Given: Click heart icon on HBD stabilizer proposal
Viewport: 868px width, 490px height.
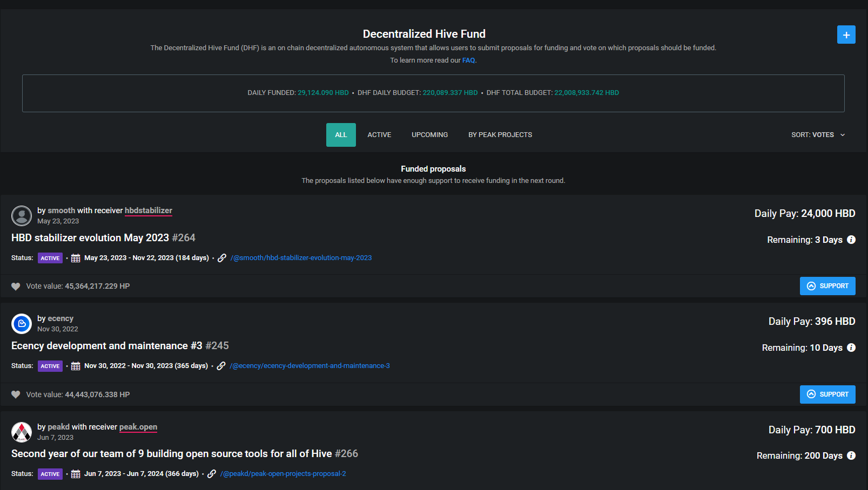Looking at the screenshot, I should pyautogui.click(x=16, y=287).
